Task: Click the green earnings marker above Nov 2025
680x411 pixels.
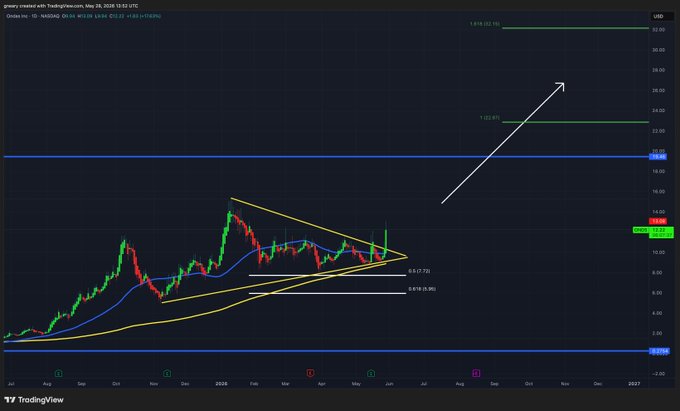Action: (x=167, y=373)
